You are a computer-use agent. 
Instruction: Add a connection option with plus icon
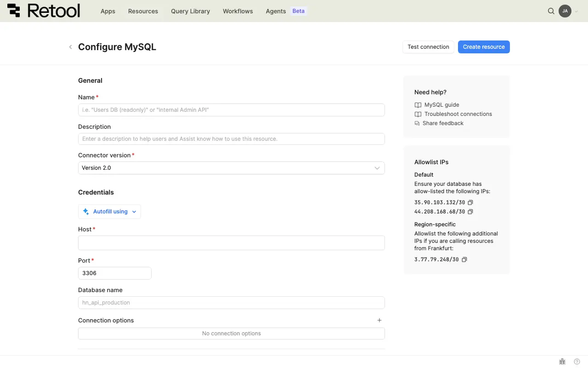pos(379,320)
